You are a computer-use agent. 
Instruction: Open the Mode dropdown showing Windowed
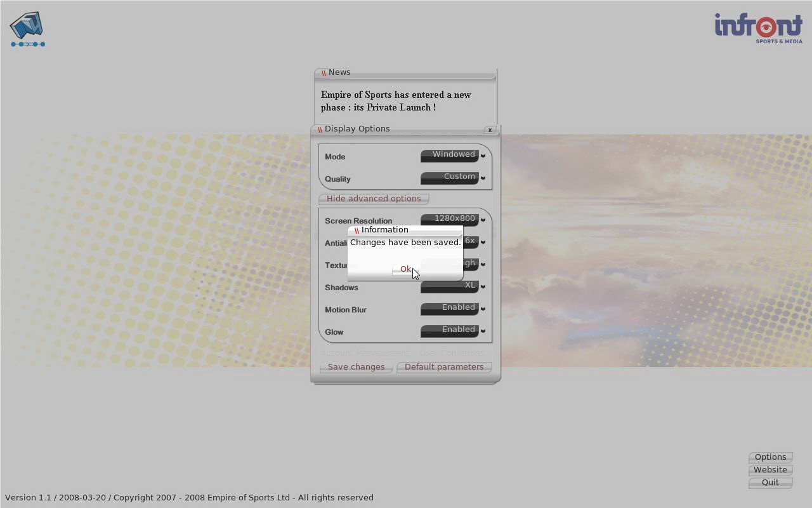click(x=452, y=156)
